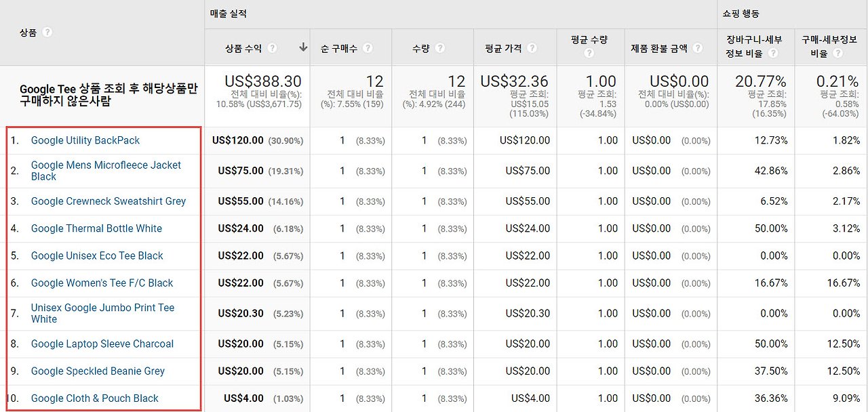Click the help icon next to 상품 header

pyautogui.click(x=47, y=32)
